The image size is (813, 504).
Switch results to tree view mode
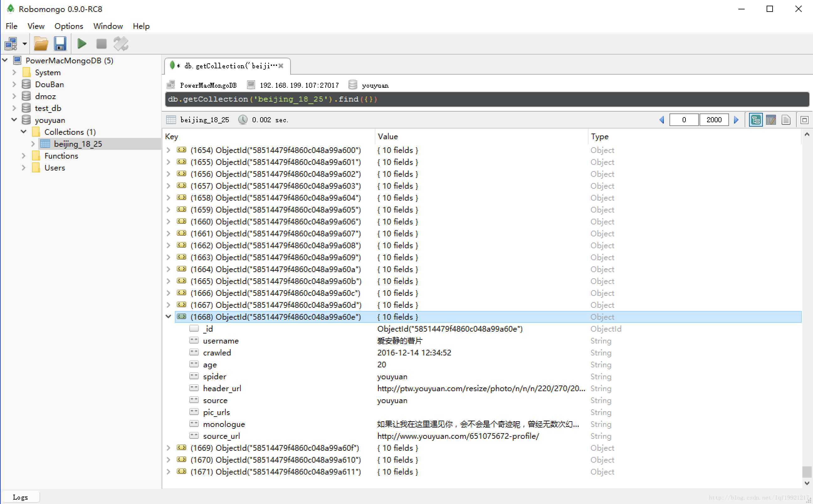pos(755,120)
